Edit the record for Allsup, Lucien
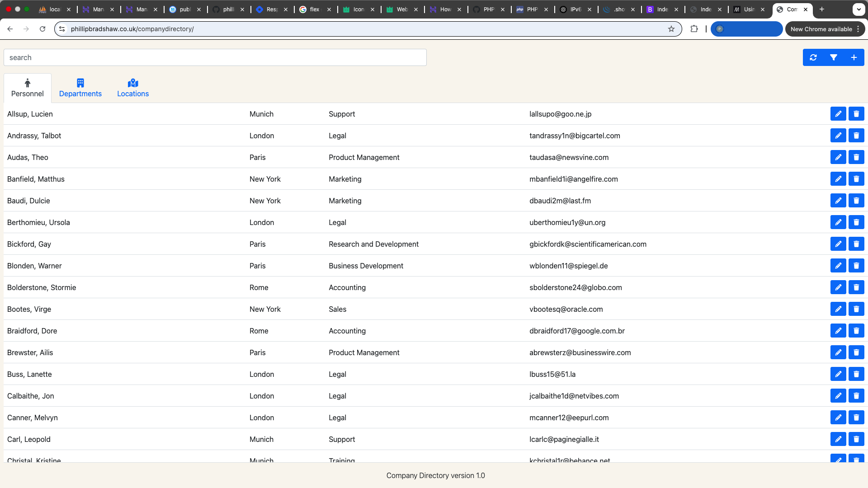This screenshot has height=488, width=868. click(x=838, y=114)
